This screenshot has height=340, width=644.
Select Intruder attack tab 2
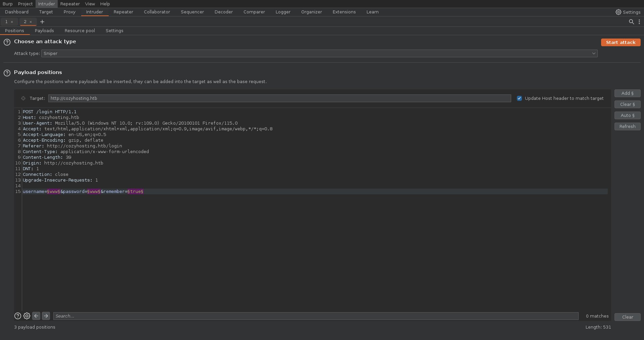[x=25, y=22]
